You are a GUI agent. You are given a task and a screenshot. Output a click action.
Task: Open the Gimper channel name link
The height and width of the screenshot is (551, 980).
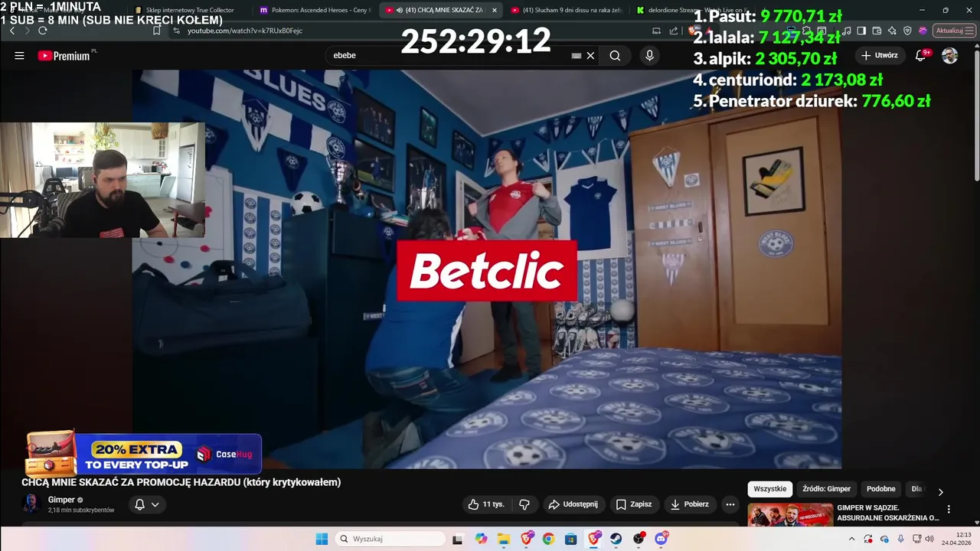pos(61,500)
